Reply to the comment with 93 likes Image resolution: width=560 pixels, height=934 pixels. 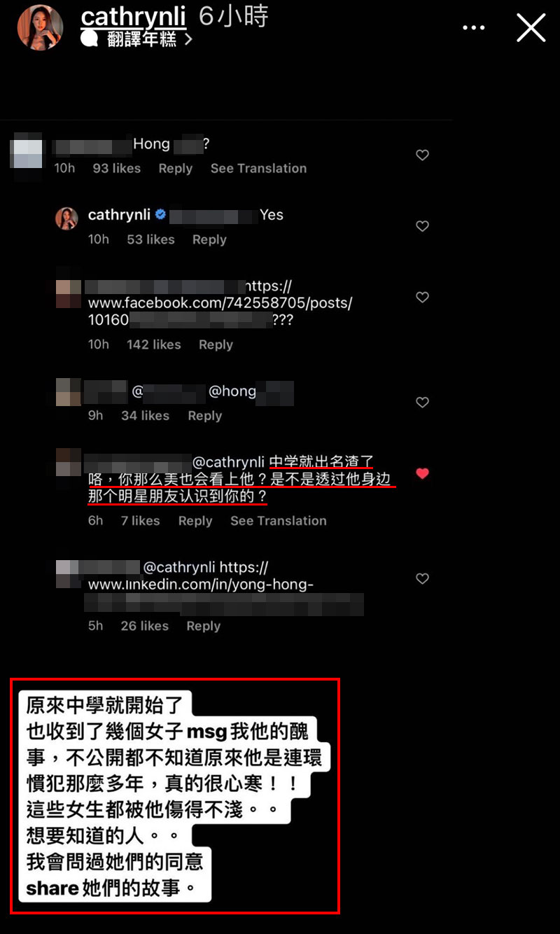point(175,168)
